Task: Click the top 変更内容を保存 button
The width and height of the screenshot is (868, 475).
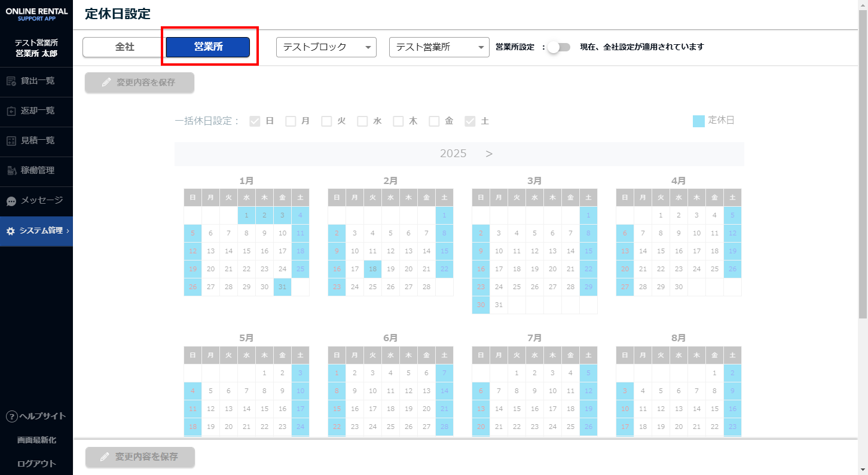Action: click(139, 82)
